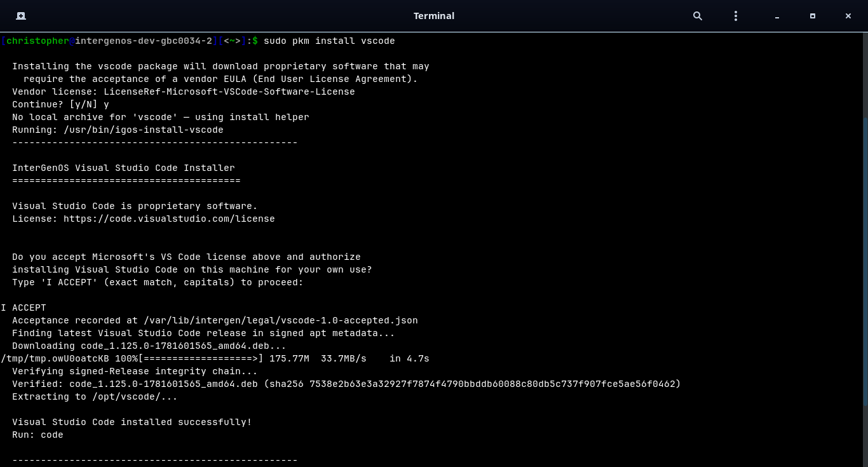
Task: Click the "Continue? [y/N] y" line
Action: 60,104
